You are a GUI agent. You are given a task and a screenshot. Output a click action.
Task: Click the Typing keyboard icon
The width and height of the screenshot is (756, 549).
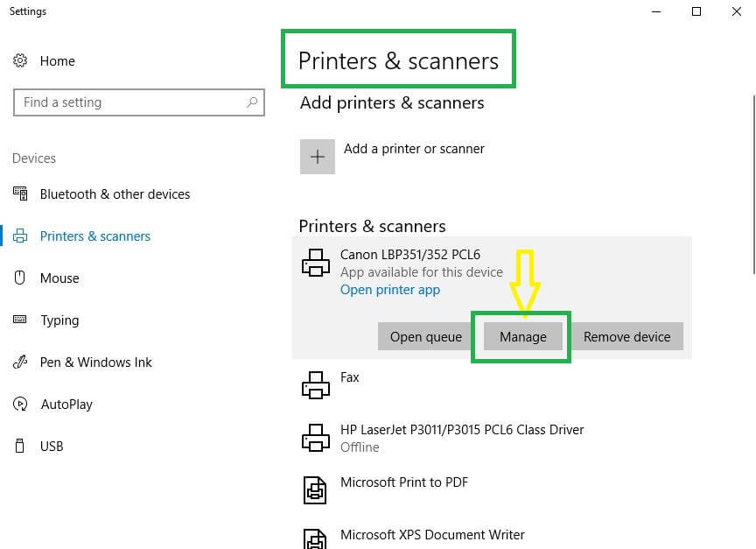[x=20, y=320]
